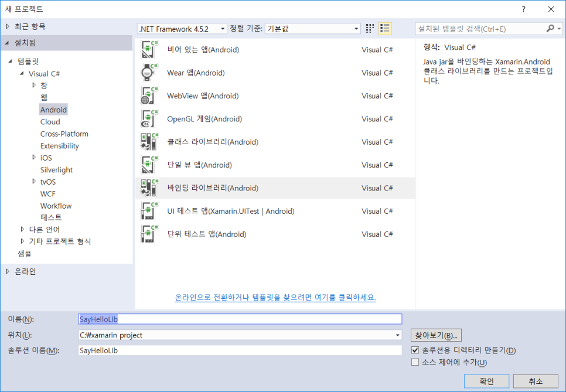Choose the UI 테스트 앱 template icon
566x392 pixels.
(149, 211)
